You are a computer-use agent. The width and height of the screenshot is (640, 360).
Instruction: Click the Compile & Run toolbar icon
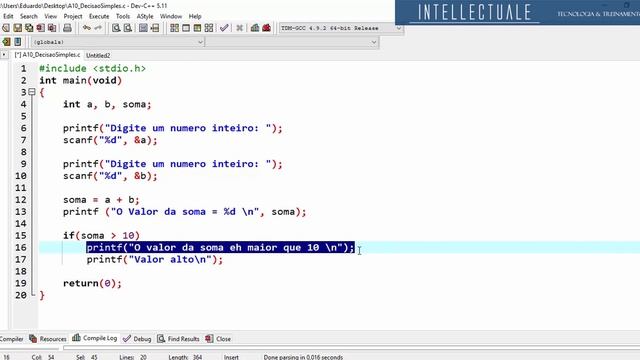(197, 28)
